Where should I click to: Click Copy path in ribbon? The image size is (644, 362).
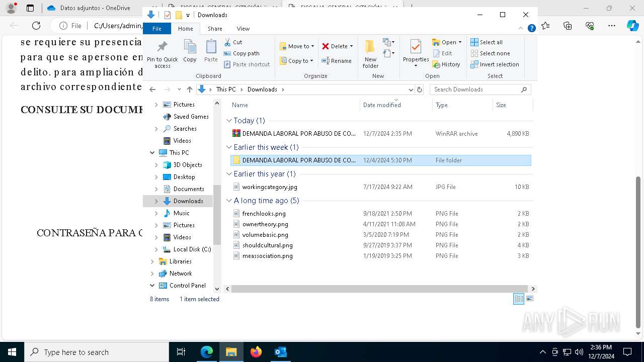tap(242, 53)
